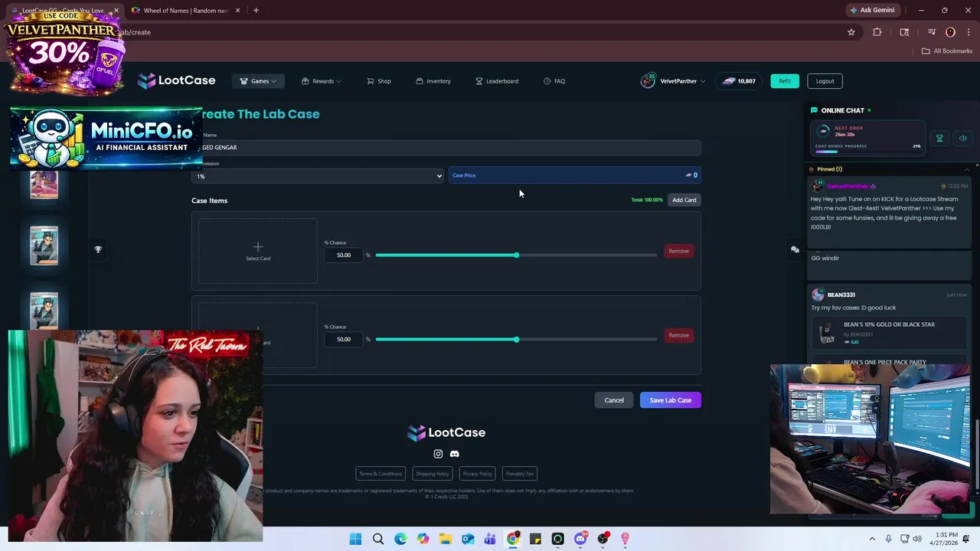
Task: Click the 10,807 balance display
Action: [x=738, y=81]
